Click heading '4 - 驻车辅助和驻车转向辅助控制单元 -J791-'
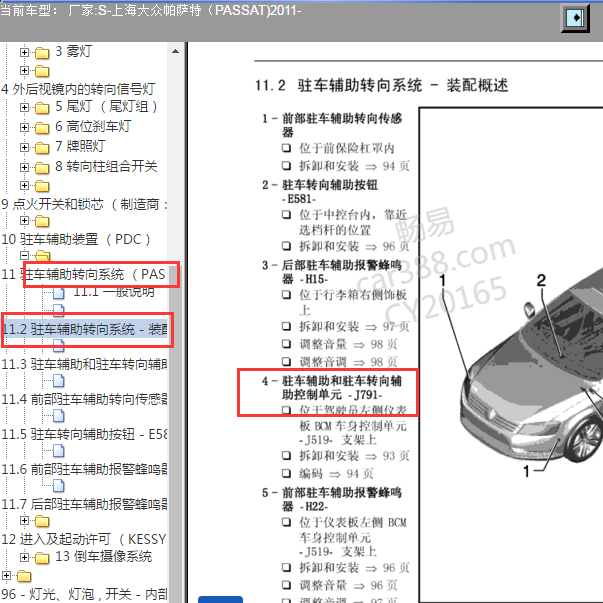Screen dimensions: 603x603 332,388
